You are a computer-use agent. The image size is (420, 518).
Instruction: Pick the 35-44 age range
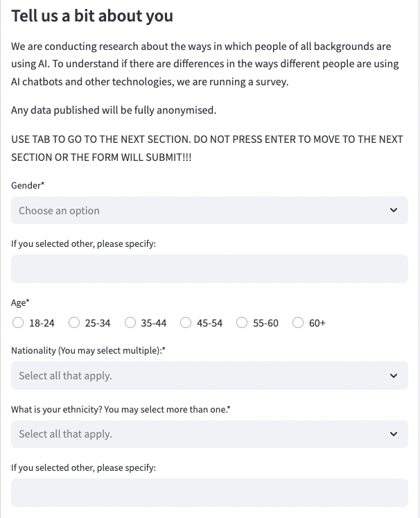pyautogui.click(x=130, y=322)
